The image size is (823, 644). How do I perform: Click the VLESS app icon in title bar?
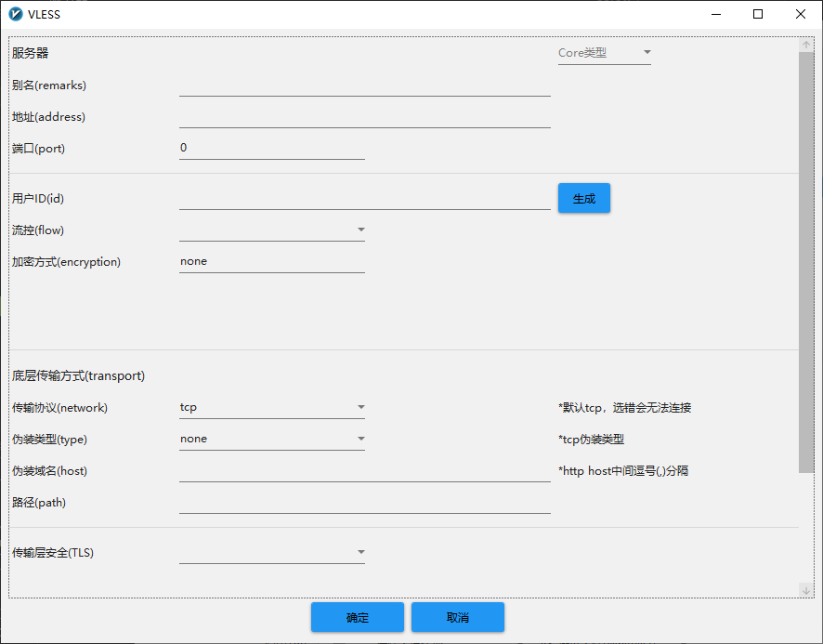tap(15, 14)
